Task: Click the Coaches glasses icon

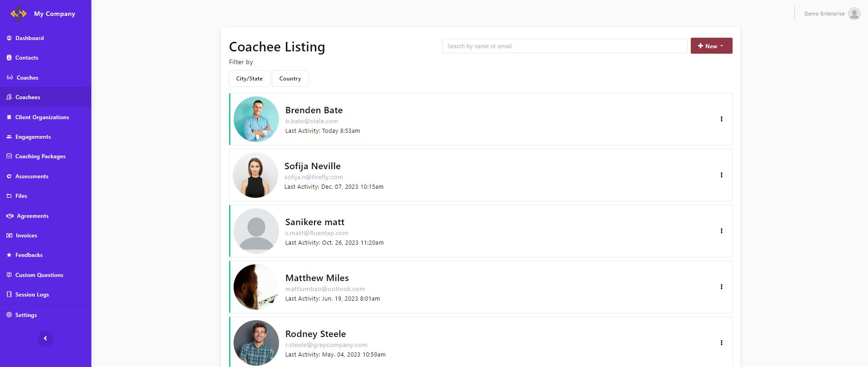Action: [10, 78]
